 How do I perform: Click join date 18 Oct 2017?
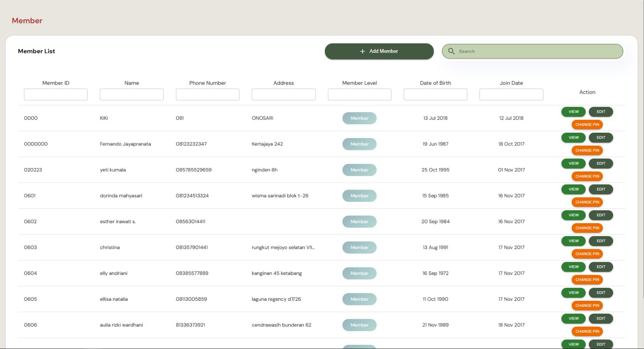tap(511, 144)
